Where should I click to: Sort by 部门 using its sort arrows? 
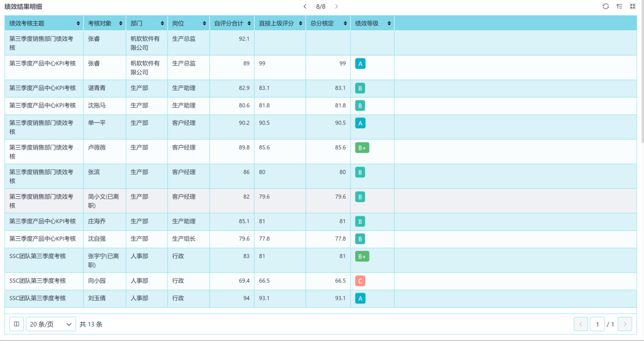pyautogui.click(x=163, y=24)
